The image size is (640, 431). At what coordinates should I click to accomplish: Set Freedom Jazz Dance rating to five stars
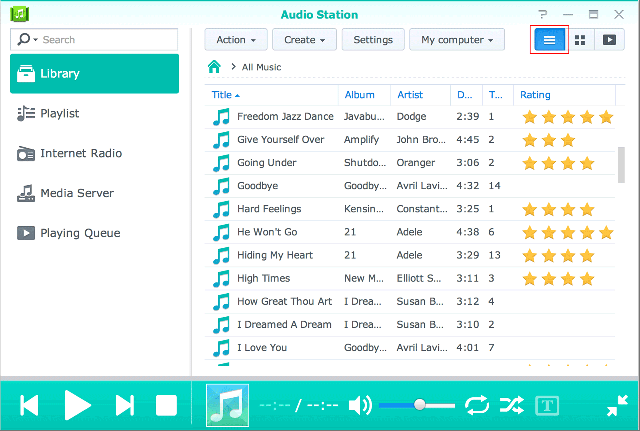(606, 117)
